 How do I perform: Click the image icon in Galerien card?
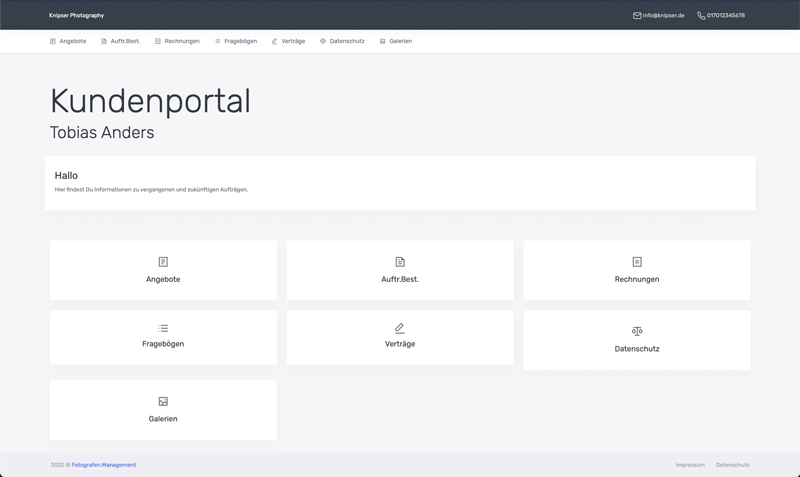(x=163, y=402)
